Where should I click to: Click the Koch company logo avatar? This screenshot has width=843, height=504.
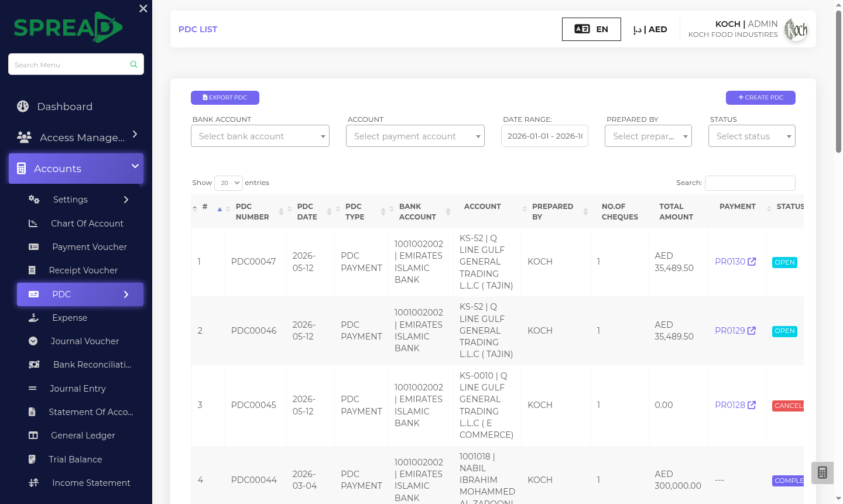(796, 29)
